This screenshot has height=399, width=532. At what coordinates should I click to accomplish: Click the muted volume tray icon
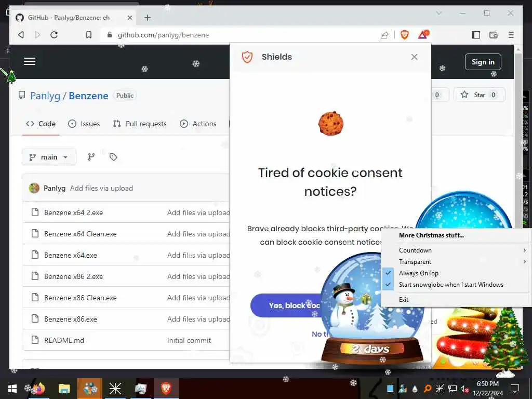[x=464, y=389]
